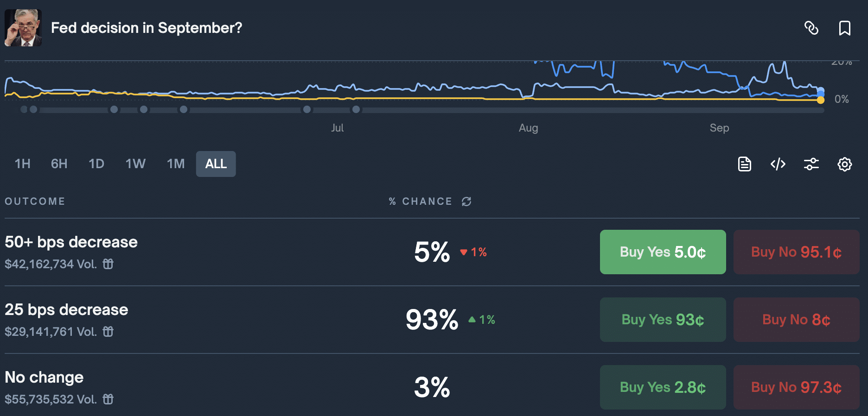Click the gift icon beside No change volume
The width and height of the screenshot is (868, 416).
click(108, 399)
